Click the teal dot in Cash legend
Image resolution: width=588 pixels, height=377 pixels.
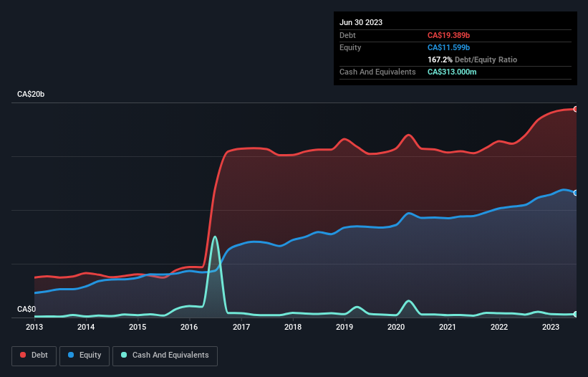(124, 355)
